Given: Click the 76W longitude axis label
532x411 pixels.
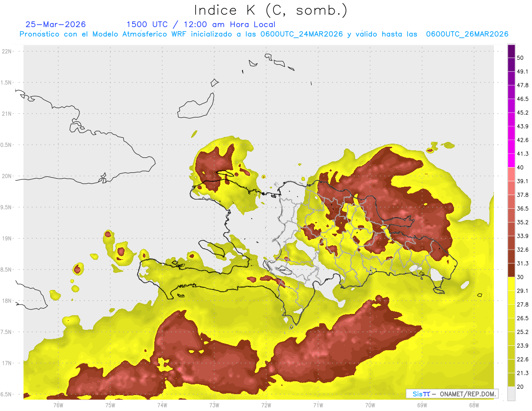Looking at the screenshot, I should coord(58,405).
